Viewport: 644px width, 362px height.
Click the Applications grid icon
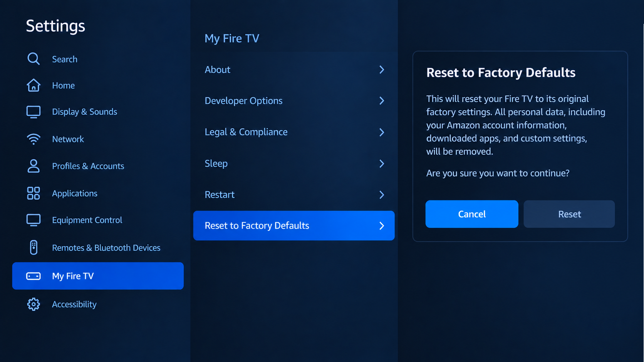(34, 193)
